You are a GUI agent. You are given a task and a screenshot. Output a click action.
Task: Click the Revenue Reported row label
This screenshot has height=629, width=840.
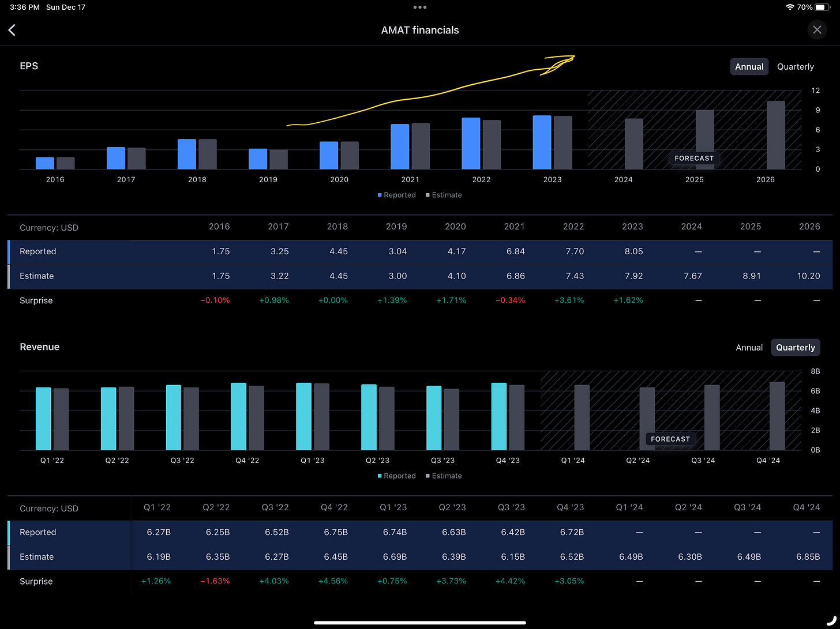38,532
